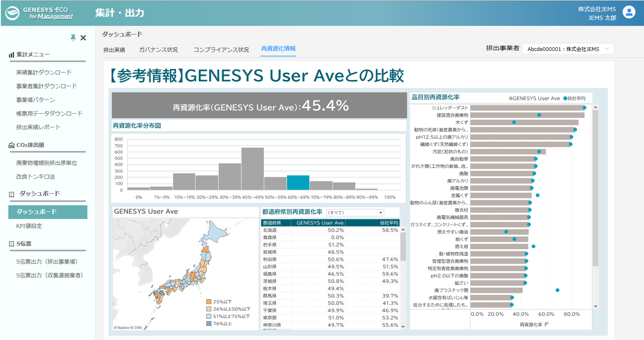Click the 76%以上 legend swatch
The image size is (644, 340).
click(209, 323)
